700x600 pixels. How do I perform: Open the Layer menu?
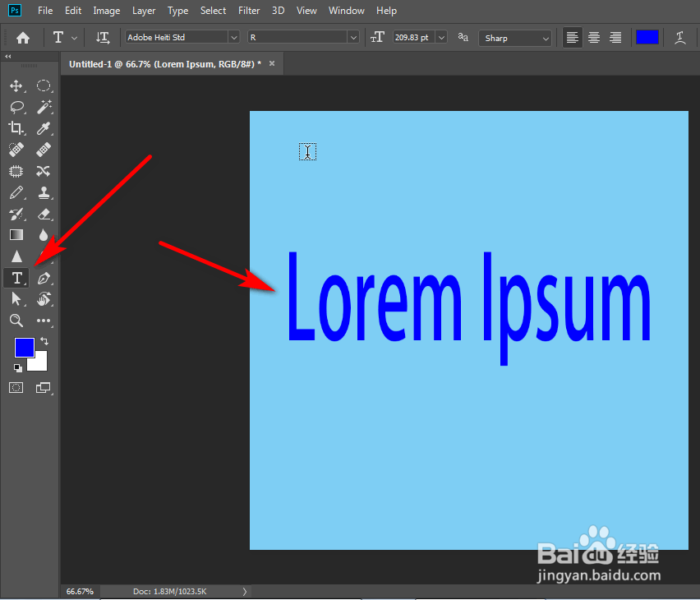(143, 11)
